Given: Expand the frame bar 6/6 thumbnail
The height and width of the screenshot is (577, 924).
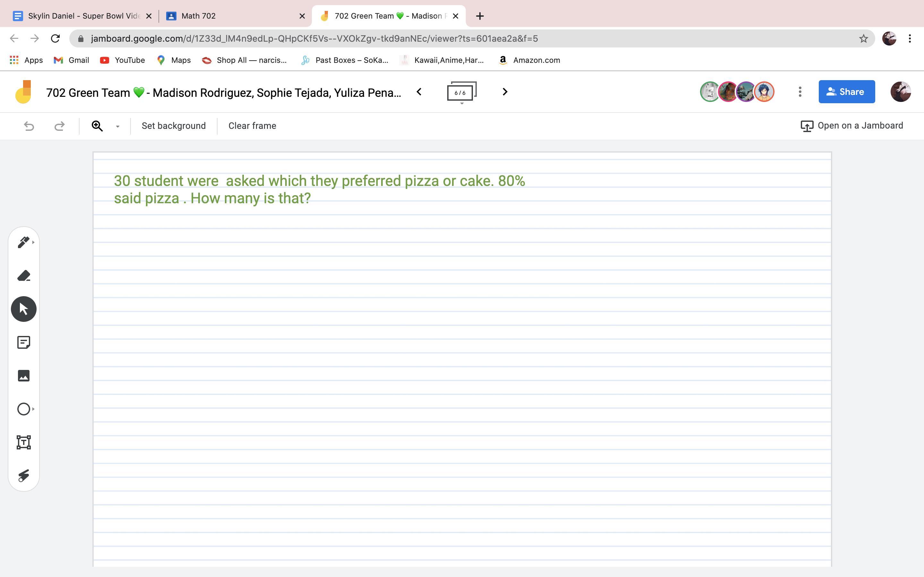Looking at the screenshot, I should tap(462, 93).
